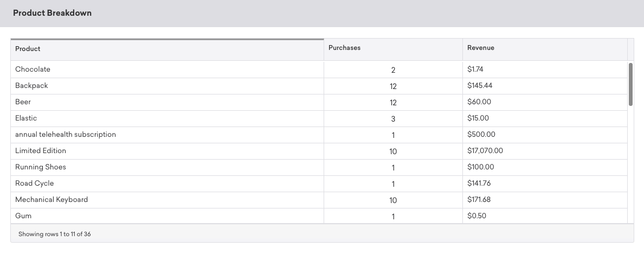644x253 pixels.
Task: Select the Mechanical Keyboard row
Action: click(51, 200)
